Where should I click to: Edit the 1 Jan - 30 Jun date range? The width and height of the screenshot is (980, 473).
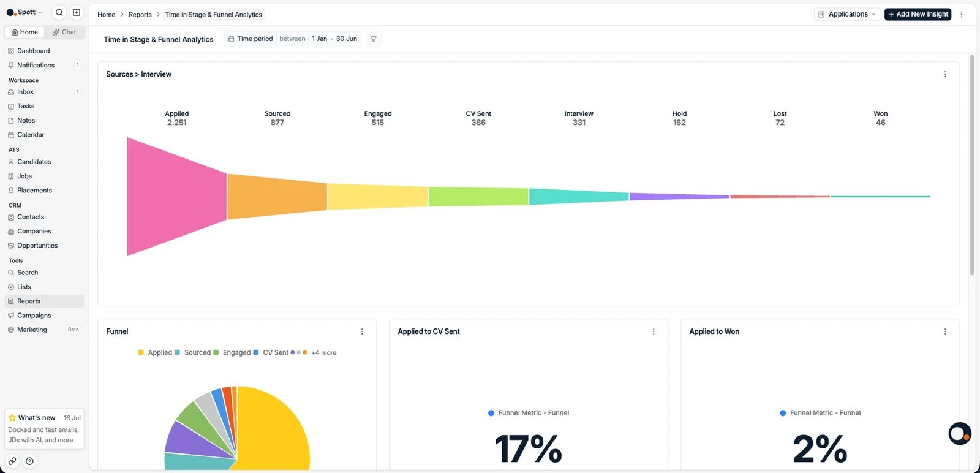[334, 39]
